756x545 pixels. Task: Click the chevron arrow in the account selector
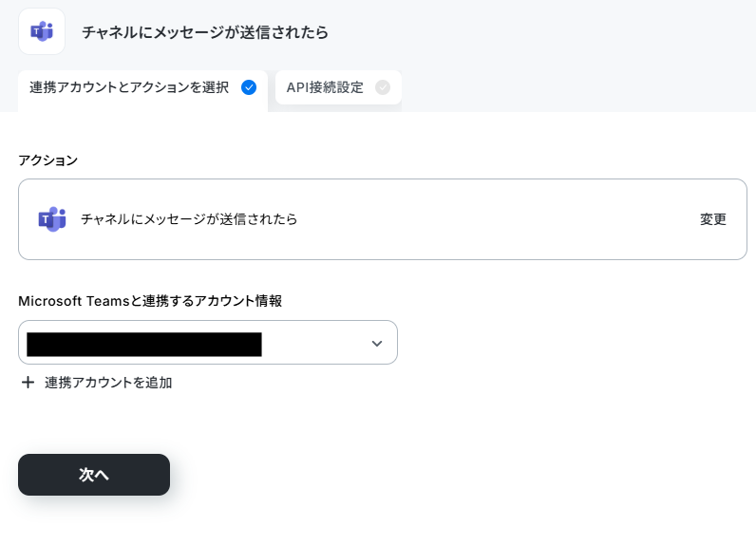tap(377, 344)
